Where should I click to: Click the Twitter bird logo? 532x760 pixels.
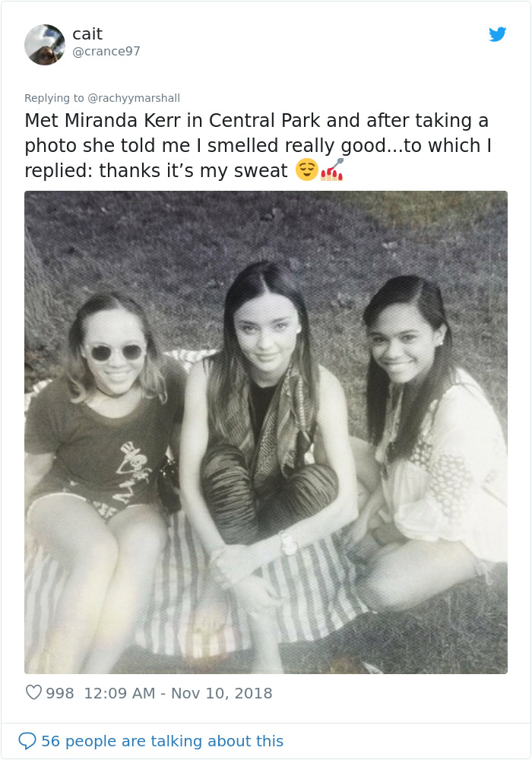(497, 34)
